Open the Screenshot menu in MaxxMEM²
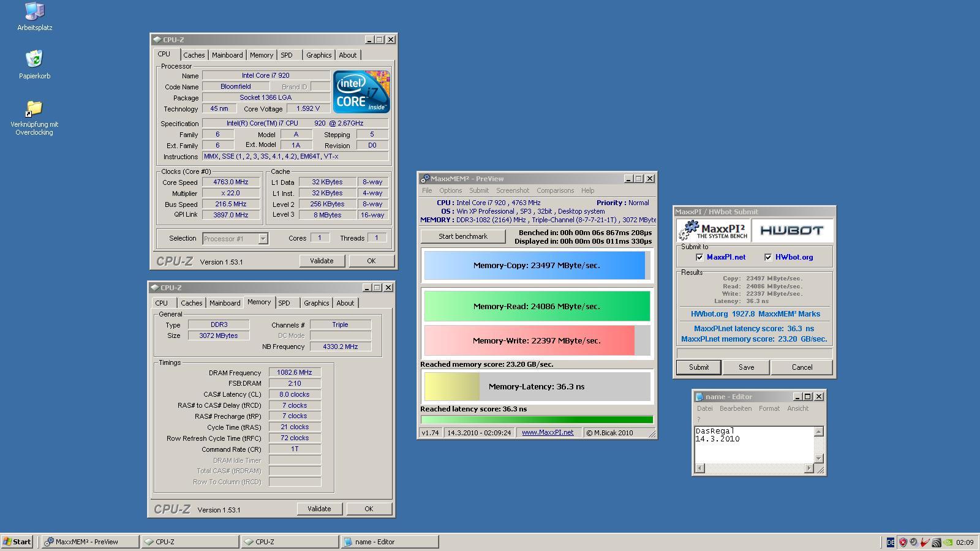The image size is (980, 551). (x=513, y=190)
